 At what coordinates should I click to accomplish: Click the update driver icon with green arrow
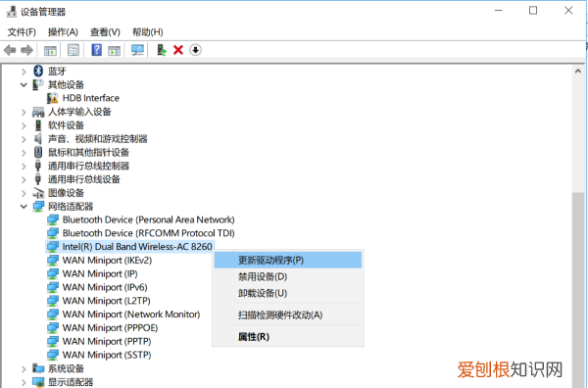coord(162,50)
